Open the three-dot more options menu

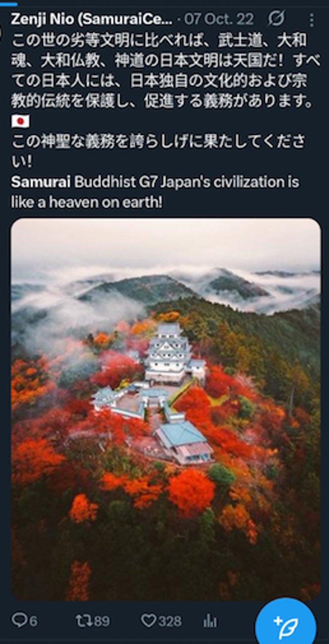[x=311, y=20]
